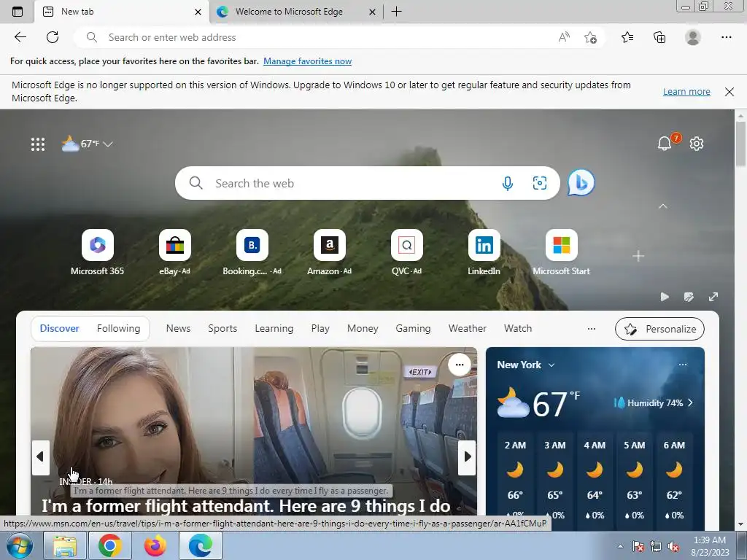Screen dimensions: 747x560
Task: Edit the background image icon
Action: [x=689, y=297]
